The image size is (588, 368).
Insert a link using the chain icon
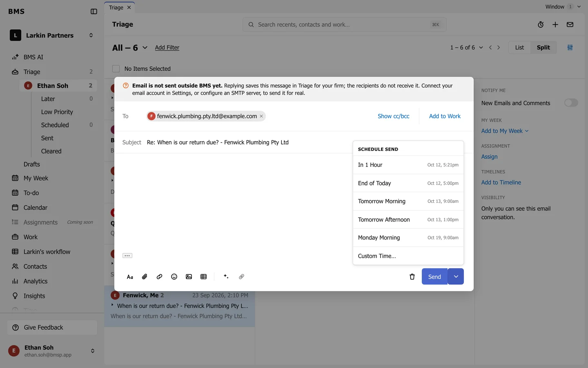(x=159, y=277)
